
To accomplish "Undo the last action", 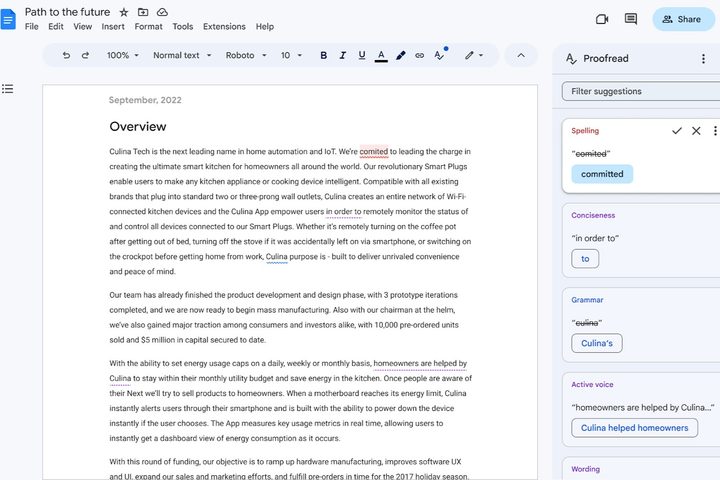I will 66,55.
